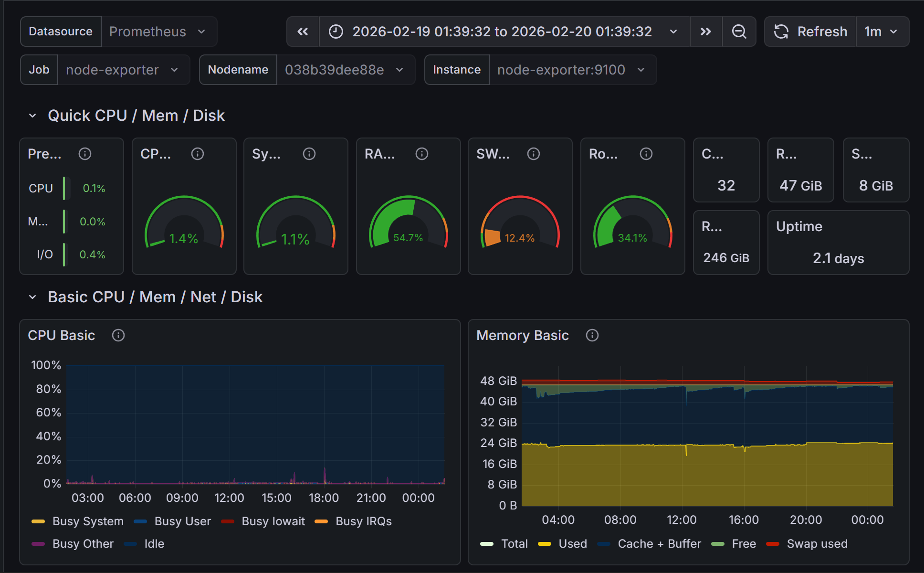Click the info icon on Memory Basic panel

(592, 335)
